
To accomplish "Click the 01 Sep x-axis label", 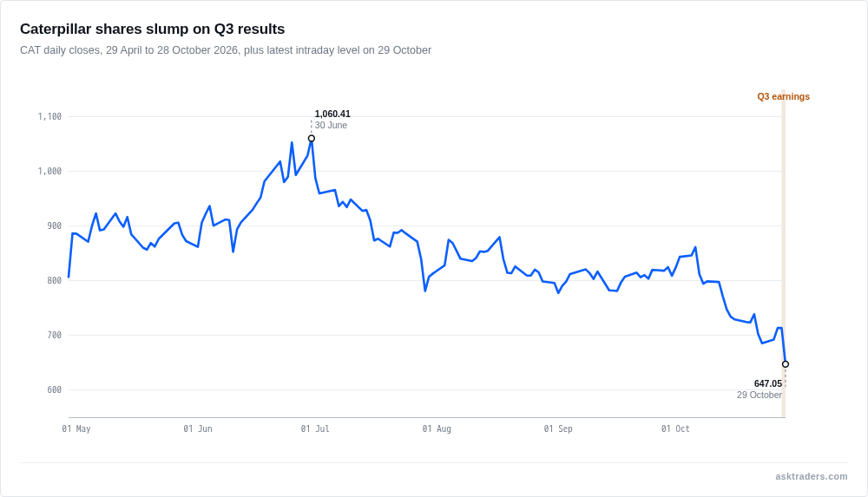I will [558, 429].
